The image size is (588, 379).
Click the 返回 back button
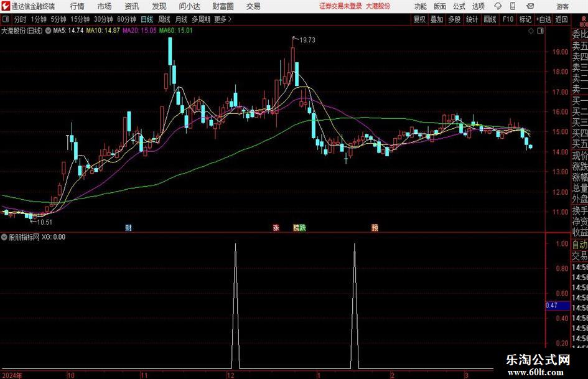click(x=561, y=19)
